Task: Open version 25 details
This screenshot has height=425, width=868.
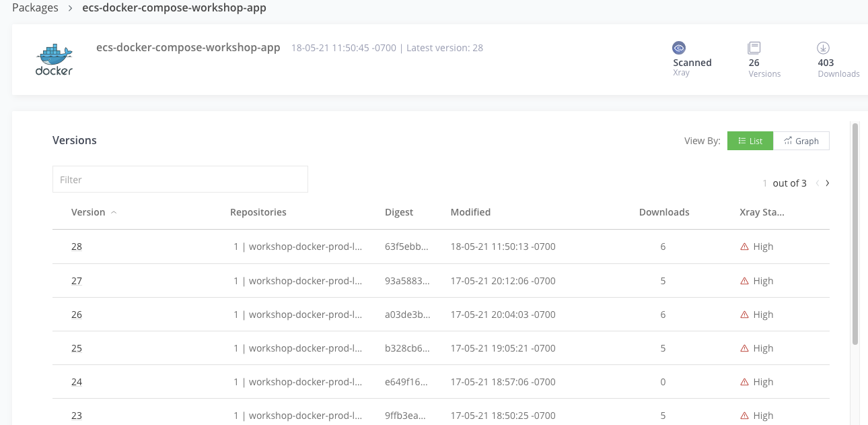Action: pos(77,348)
